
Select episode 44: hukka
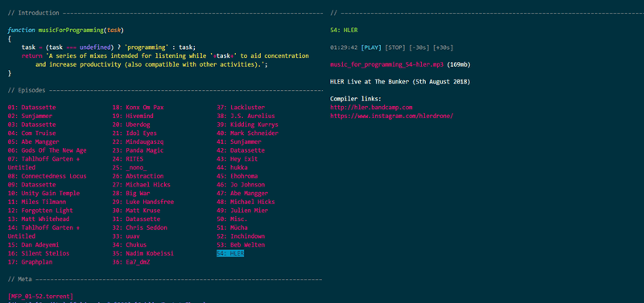tap(232, 168)
